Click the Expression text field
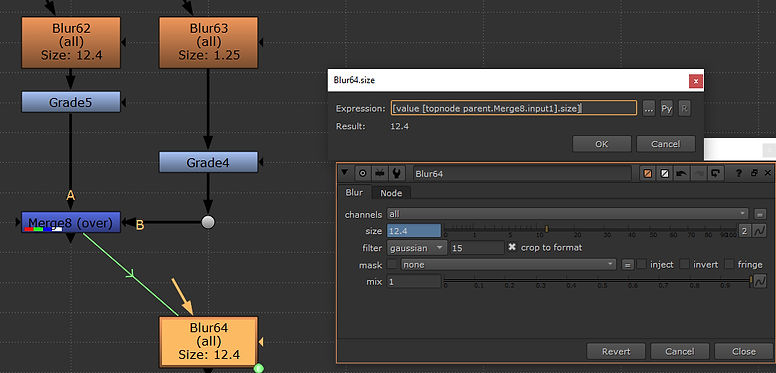Viewport: 776px width, 373px height. (x=514, y=108)
